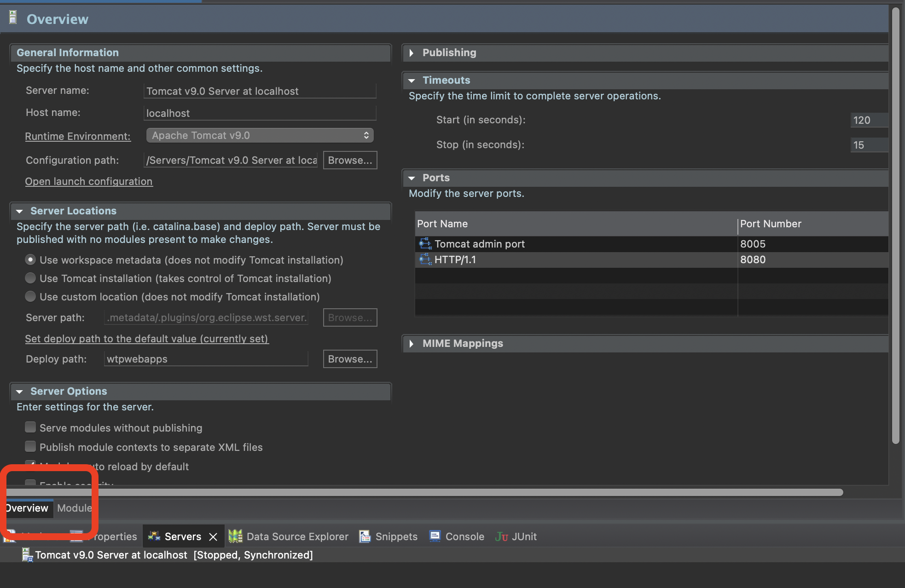The image size is (905, 588).
Task: Select Use custom location radio option
Action: pos(30,297)
